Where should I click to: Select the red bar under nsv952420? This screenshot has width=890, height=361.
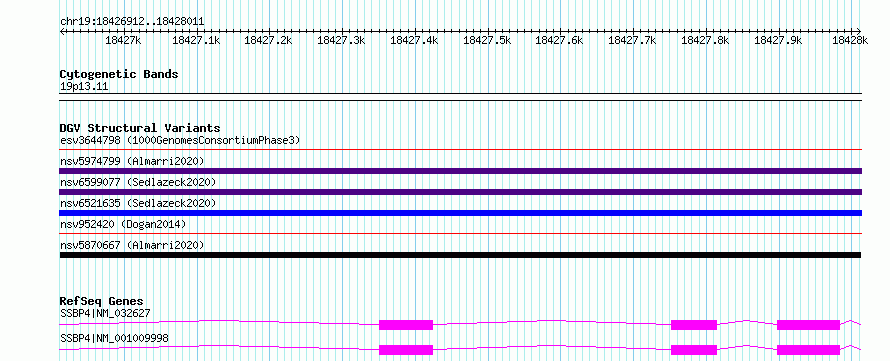click(x=460, y=233)
